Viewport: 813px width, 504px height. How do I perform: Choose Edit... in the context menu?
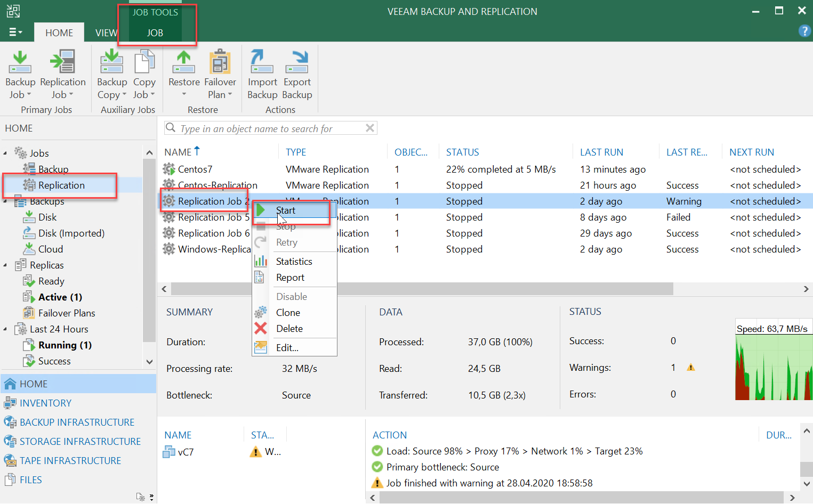point(294,348)
